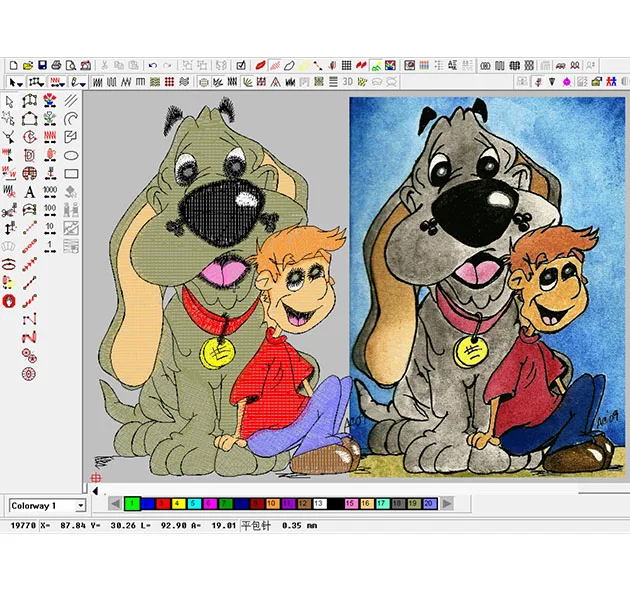Select the thick red Z stitch tool
Viewport: 630px width, 591px height.
coord(29,337)
